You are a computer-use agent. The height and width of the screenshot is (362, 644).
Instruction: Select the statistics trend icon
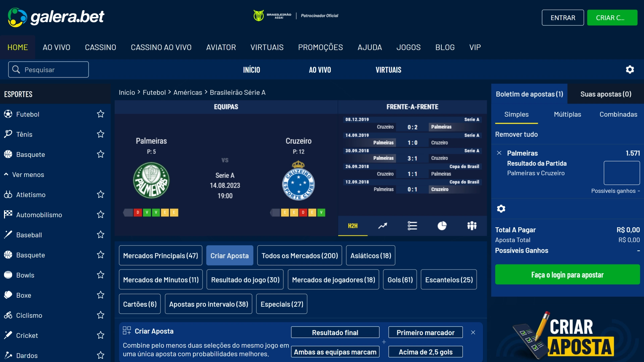tap(382, 226)
